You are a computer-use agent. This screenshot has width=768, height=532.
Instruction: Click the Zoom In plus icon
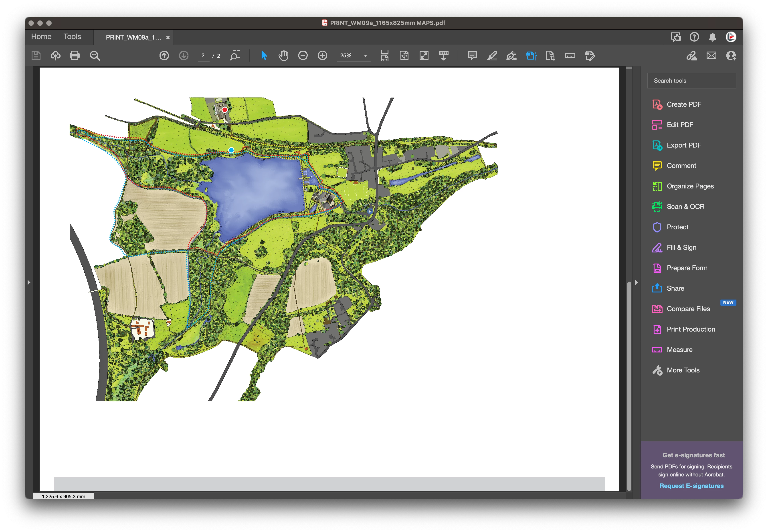(x=322, y=56)
